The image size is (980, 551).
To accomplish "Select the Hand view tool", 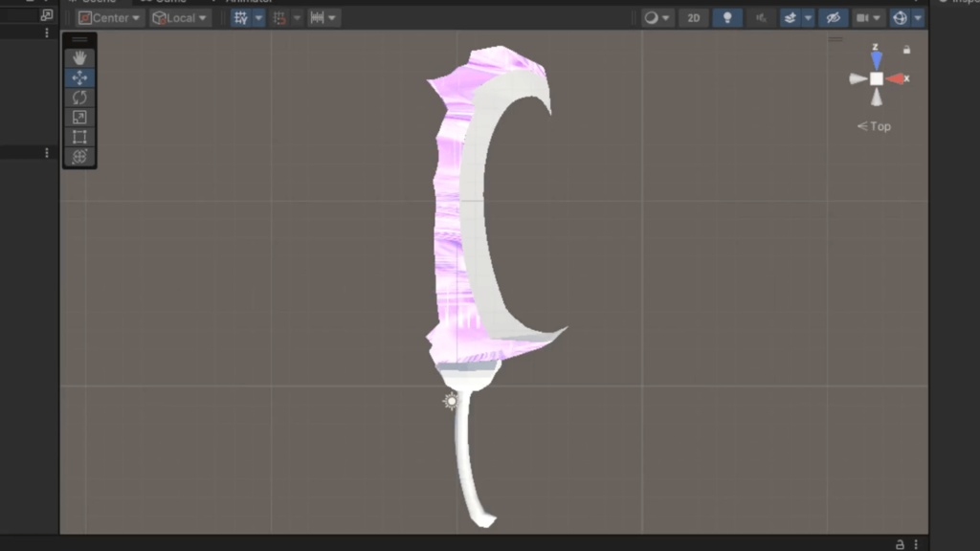I will coord(79,58).
